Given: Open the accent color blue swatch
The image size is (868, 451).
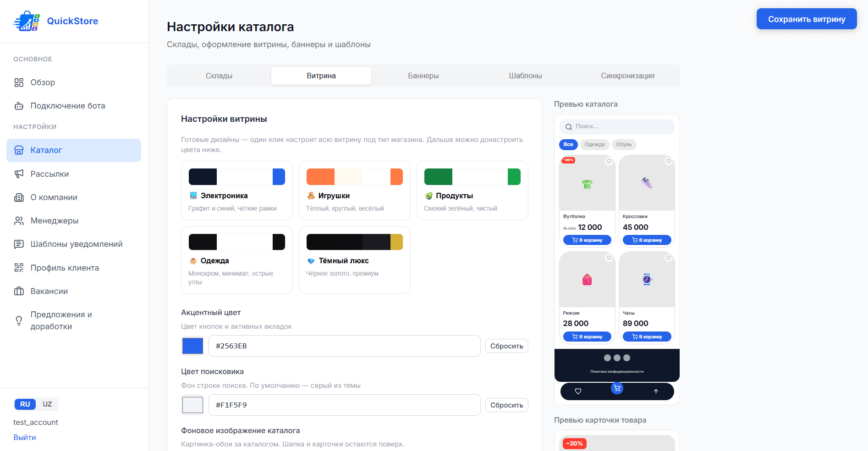Looking at the screenshot, I should [x=192, y=346].
